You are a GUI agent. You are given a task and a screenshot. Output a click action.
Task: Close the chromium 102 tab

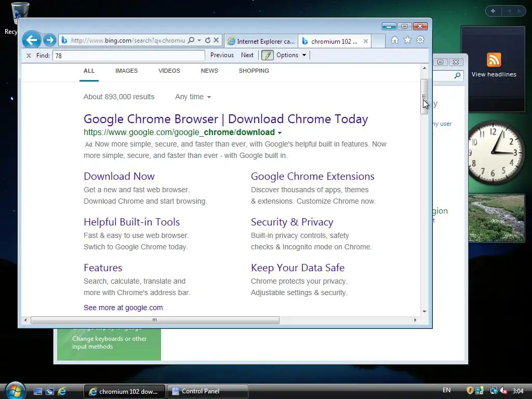click(x=365, y=42)
